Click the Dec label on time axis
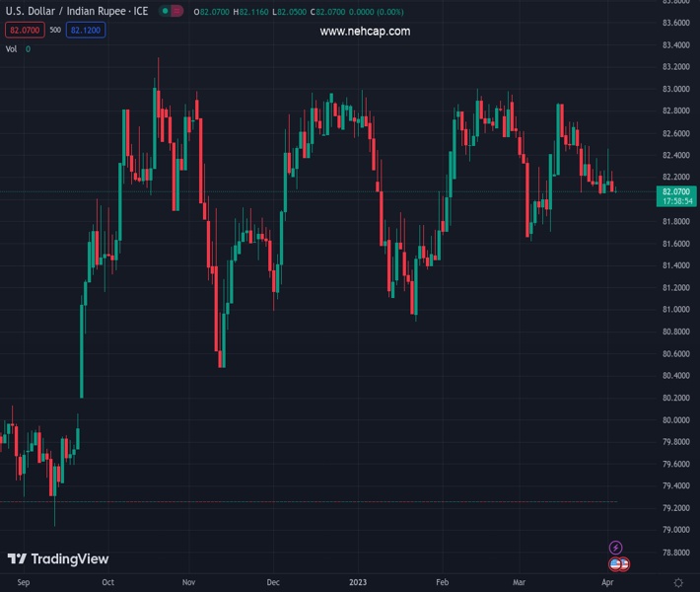Screen dimensions: 700x592 pyautogui.click(x=273, y=583)
